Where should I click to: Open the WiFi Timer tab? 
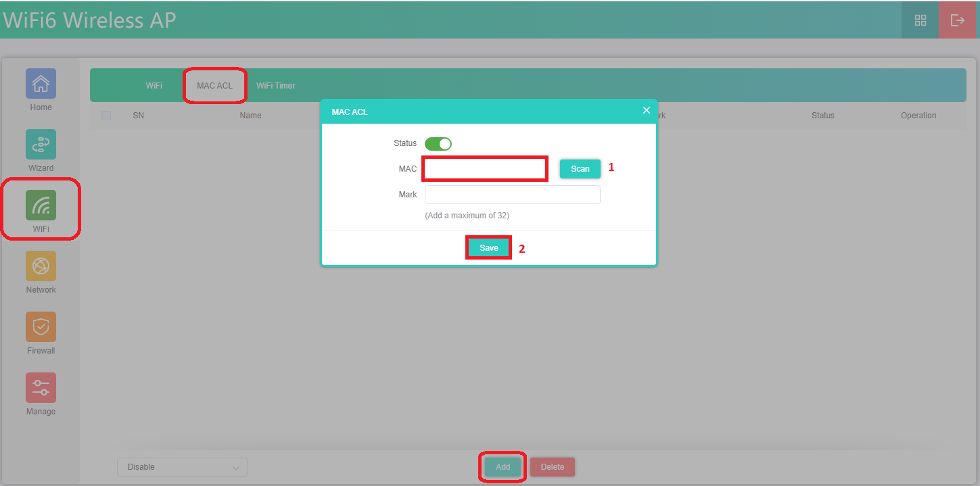276,86
